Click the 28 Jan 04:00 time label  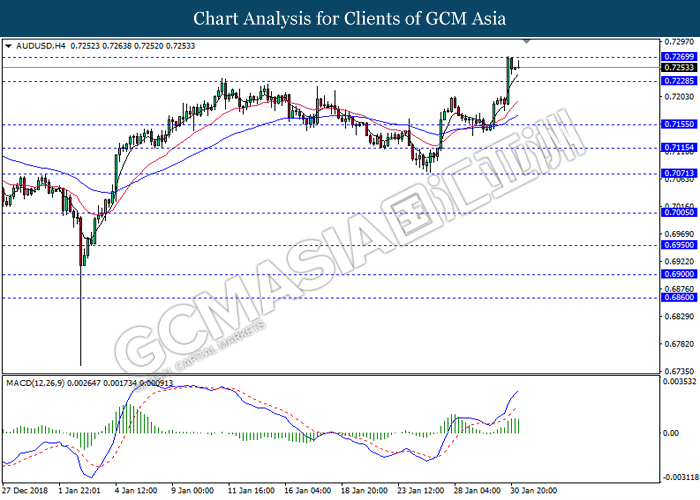[x=477, y=490]
